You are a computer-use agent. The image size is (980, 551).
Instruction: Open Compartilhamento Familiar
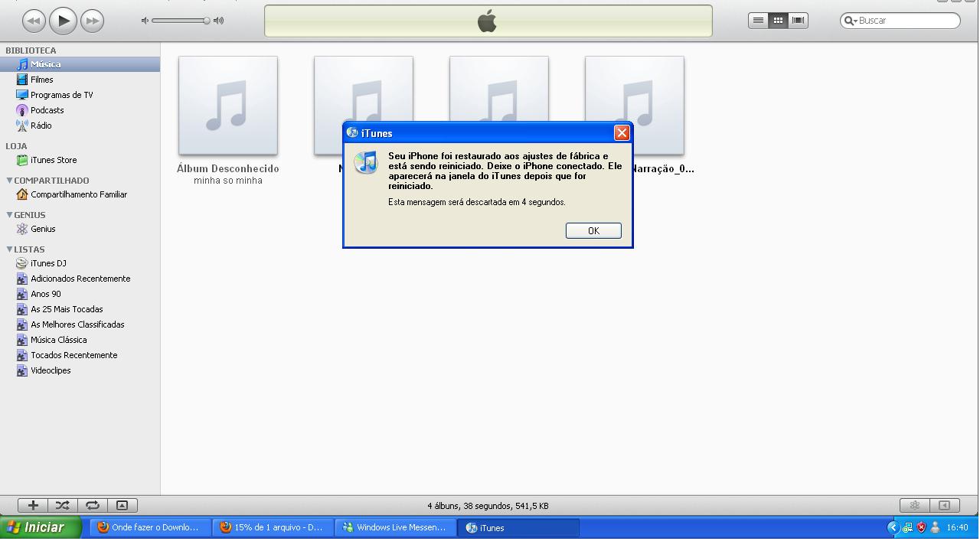[80, 194]
